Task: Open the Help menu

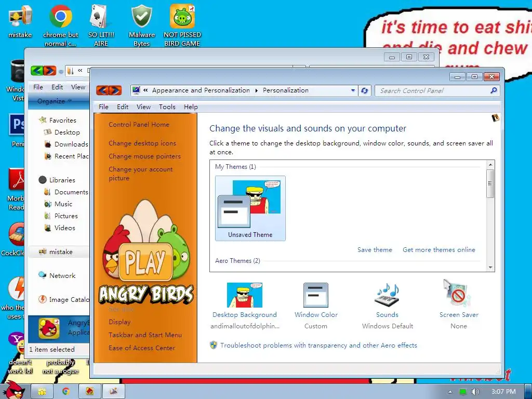Action: click(191, 107)
